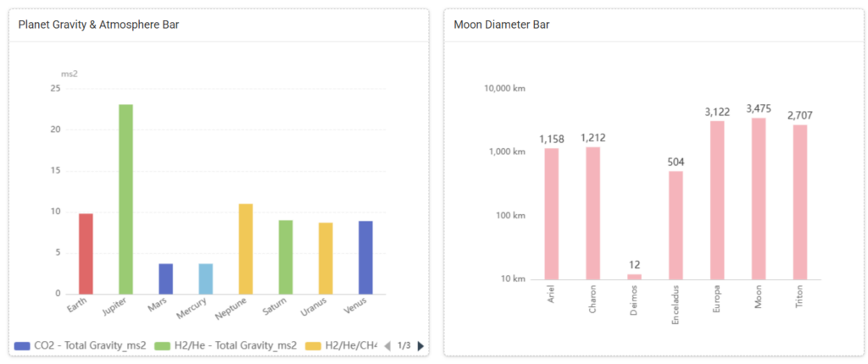
Task: Click the yellow H2/He/CH4 legend swatch
Action: pyautogui.click(x=314, y=346)
